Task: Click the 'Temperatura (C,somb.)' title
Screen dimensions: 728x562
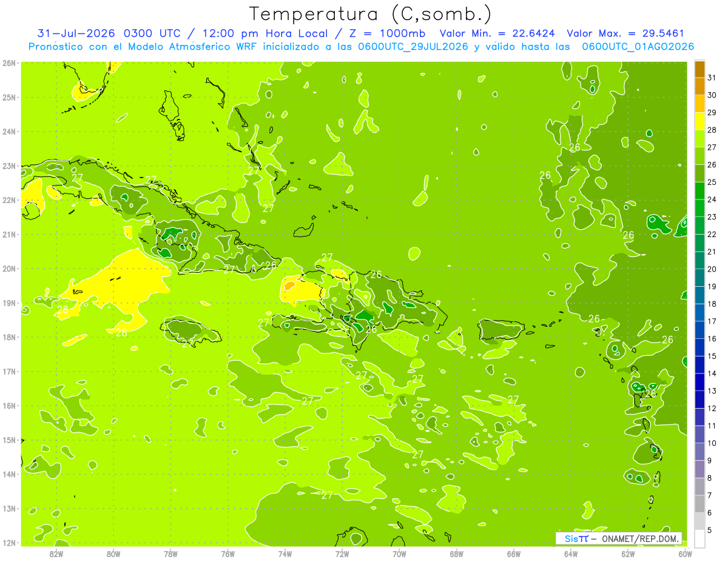Action: (371, 14)
